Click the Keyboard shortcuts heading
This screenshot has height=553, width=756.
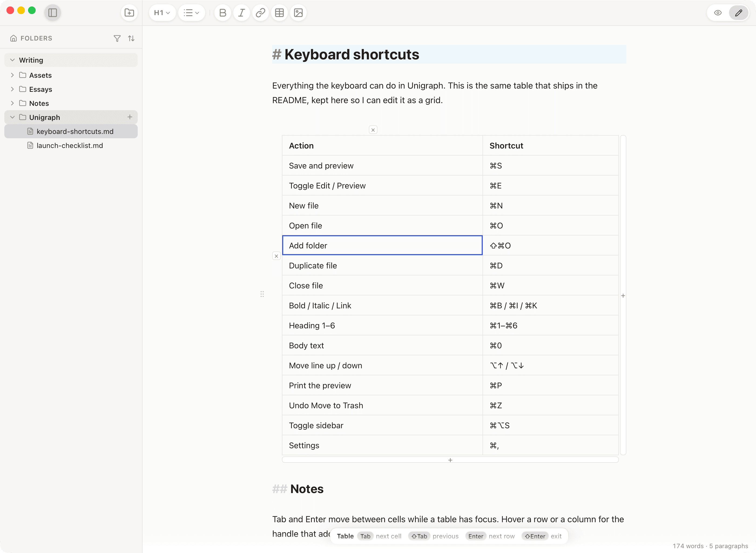tap(352, 55)
